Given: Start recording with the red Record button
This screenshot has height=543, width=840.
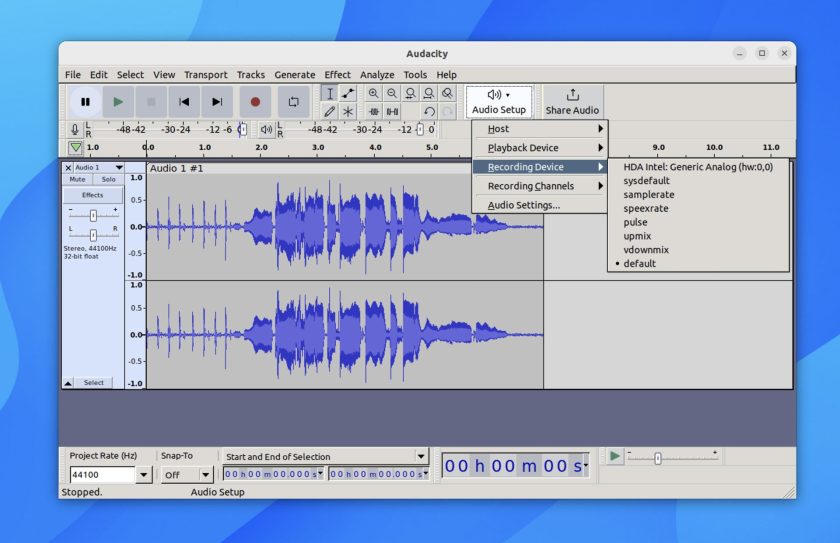Looking at the screenshot, I should (x=255, y=102).
